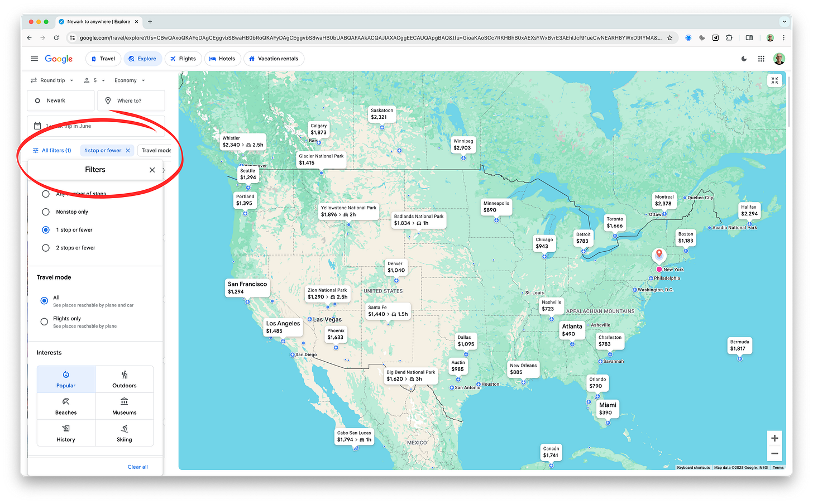Select Calgary $1,873 price label
Image resolution: width=813 pixels, height=504 pixels.
(319, 129)
